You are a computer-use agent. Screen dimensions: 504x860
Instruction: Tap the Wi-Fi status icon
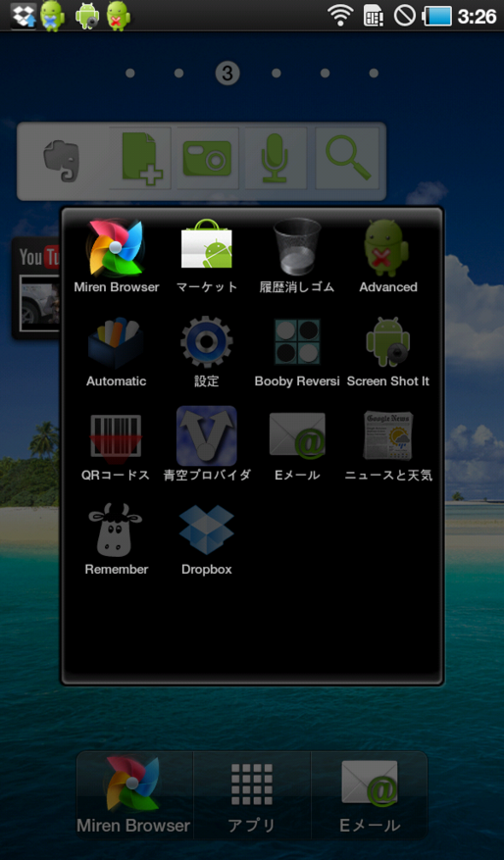340,16
